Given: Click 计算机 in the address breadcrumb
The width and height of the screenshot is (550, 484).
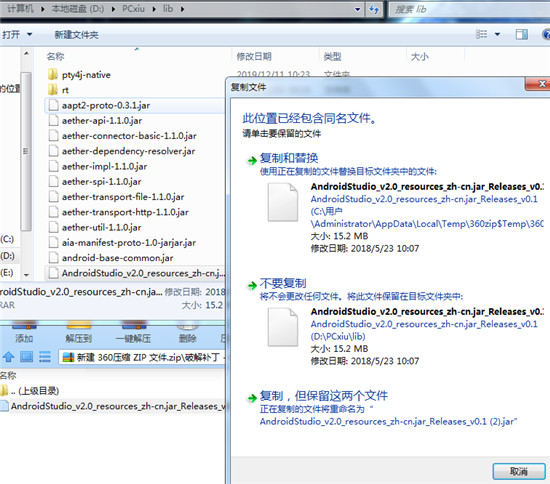Looking at the screenshot, I should [20, 9].
